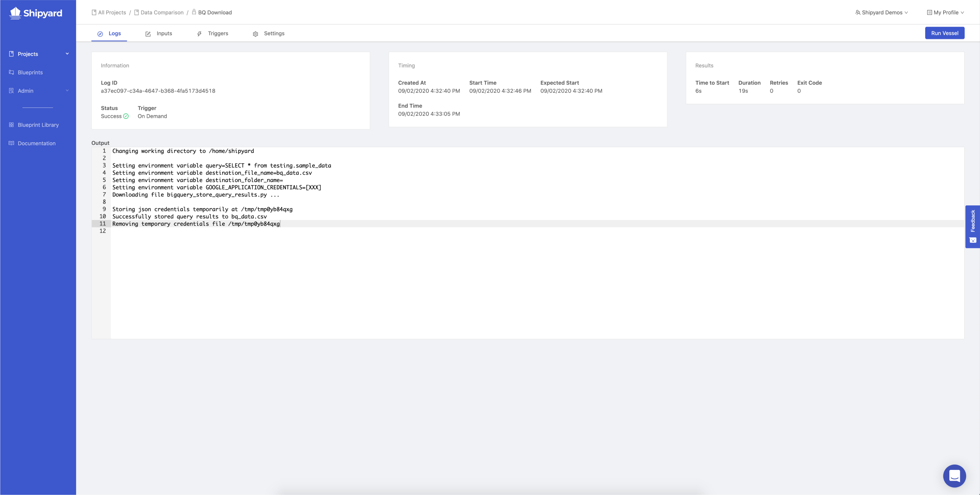980x495 pixels.
Task: Click the green Success check icon
Action: click(x=126, y=116)
